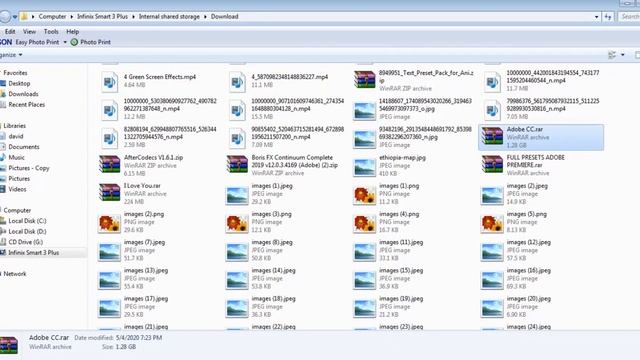Change the view using the view icon button
Viewport: 640px width, 360px height.
(612, 55)
